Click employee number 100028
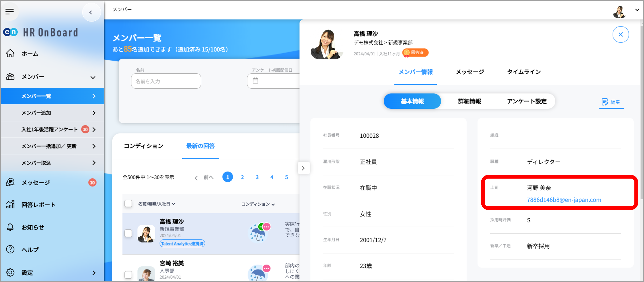Screen dimensions: 644x282 (x=369, y=136)
